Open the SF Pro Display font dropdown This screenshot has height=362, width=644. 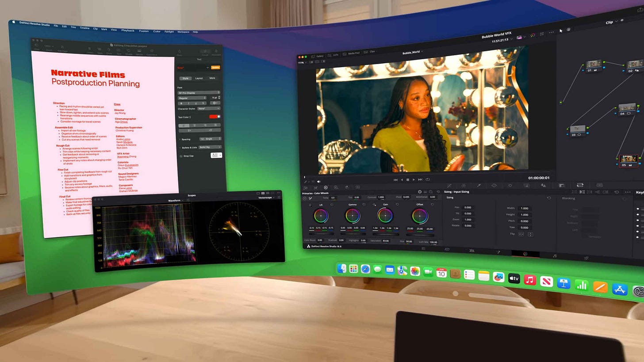click(199, 93)
